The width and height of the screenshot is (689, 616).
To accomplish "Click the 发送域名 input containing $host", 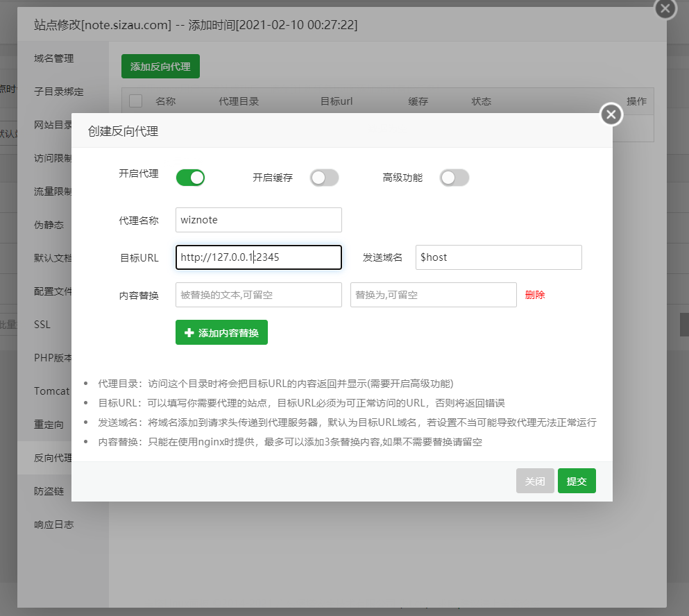I will [498, 257].
